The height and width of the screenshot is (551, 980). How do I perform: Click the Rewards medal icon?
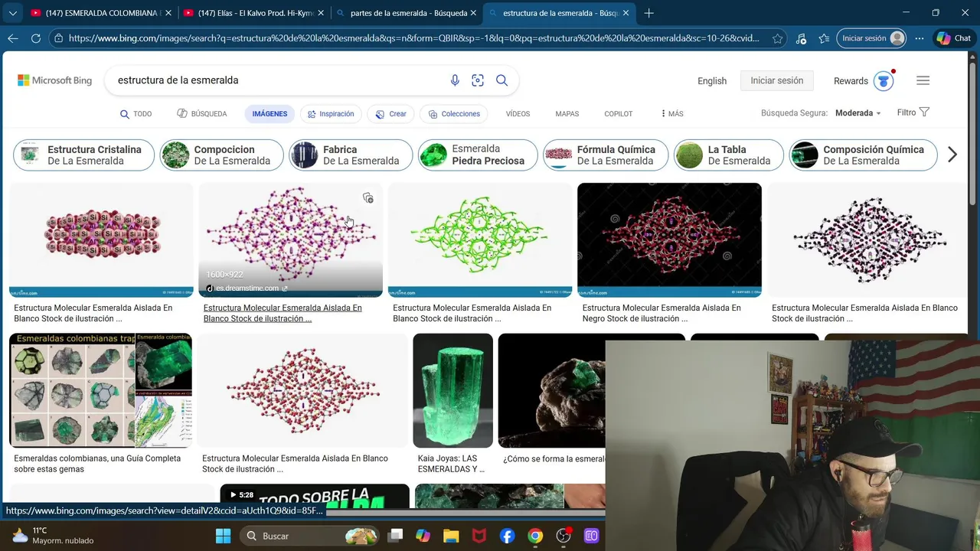[x=884, y=80]
